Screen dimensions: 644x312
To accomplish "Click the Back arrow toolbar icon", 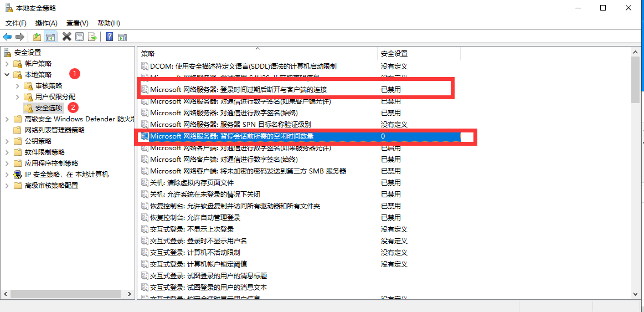I will point(7,37).
